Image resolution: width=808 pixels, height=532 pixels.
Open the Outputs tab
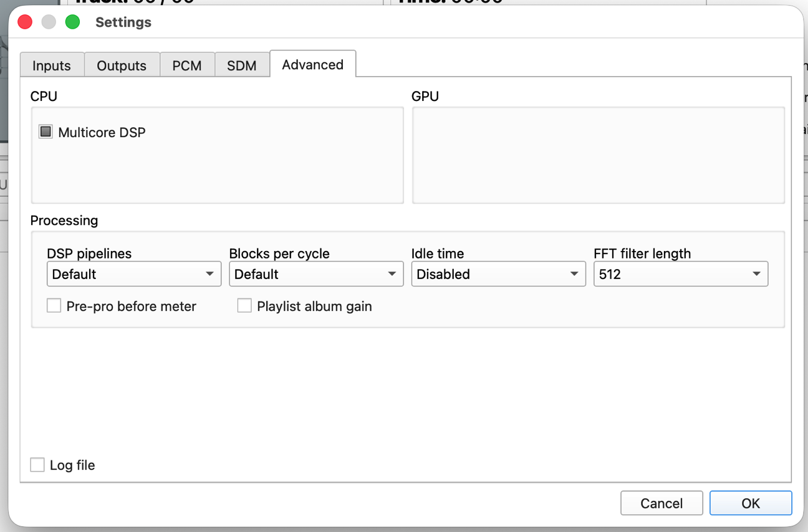122,65
